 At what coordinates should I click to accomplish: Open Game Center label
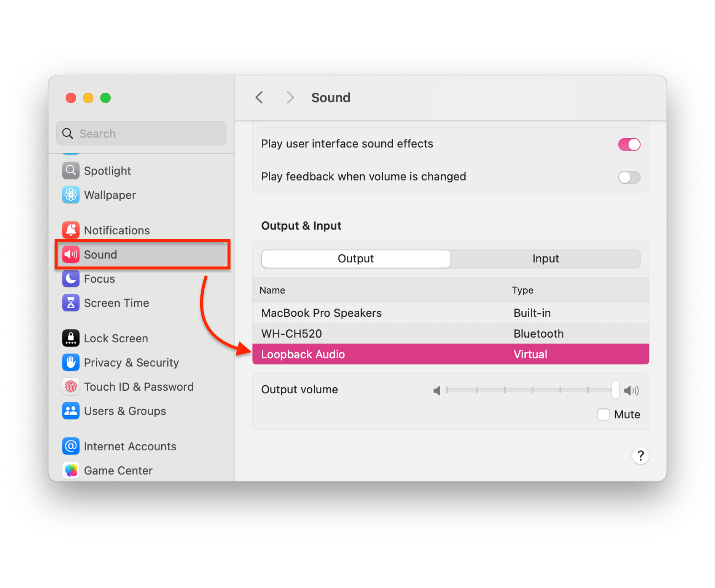(x=118, y=470)
